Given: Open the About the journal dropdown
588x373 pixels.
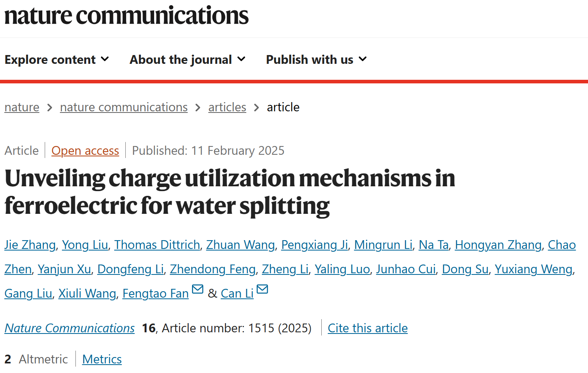Looking at the screenshot, I should click(x=188, y=59).
